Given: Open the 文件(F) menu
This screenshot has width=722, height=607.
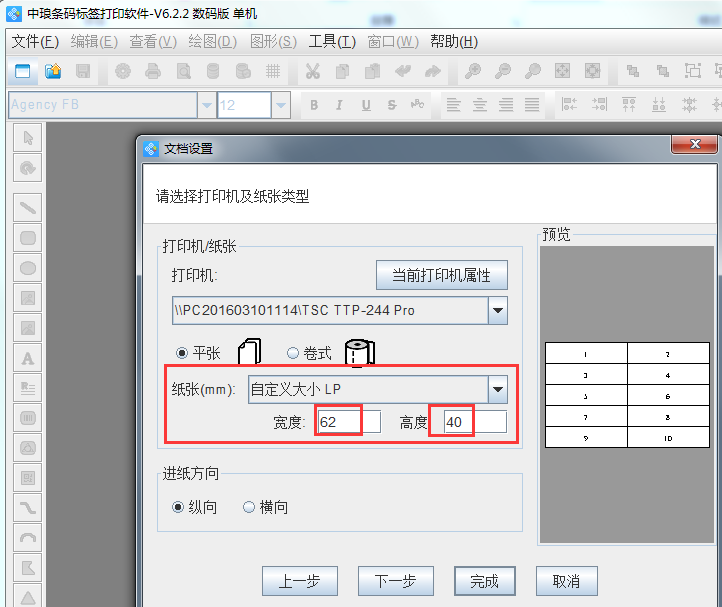Looking at the screenshot, I should (35, 41).
